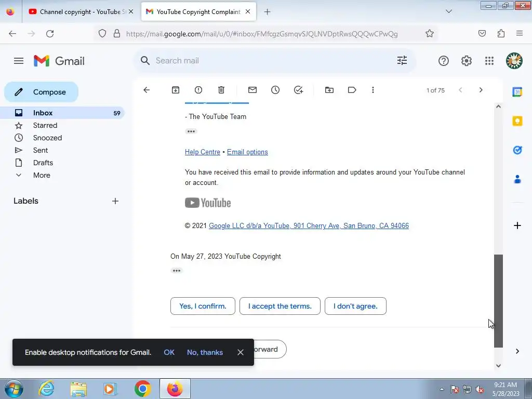
Task: Open search options filter icon
Action: (x=402, y=61)
